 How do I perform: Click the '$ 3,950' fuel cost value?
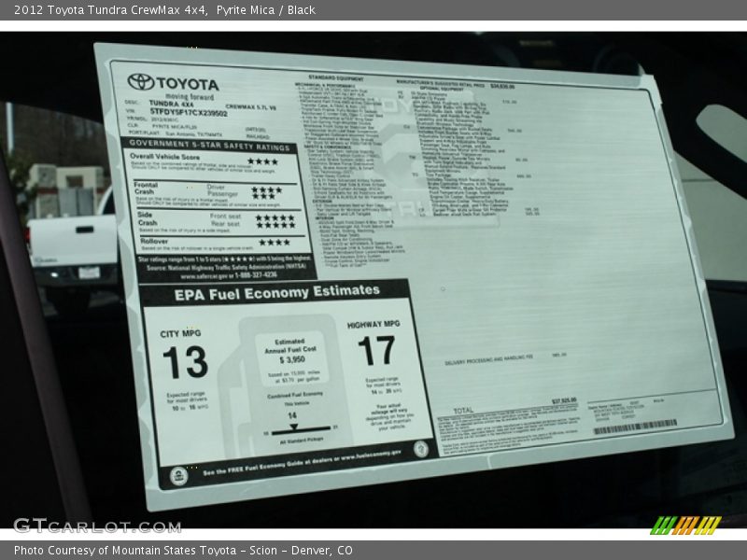point(292,359)
